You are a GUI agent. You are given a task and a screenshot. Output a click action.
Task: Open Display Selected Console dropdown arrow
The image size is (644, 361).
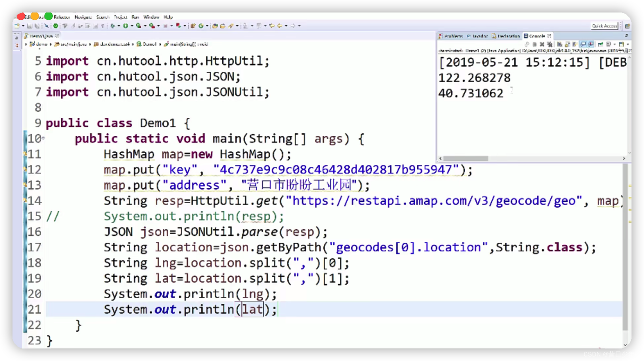(615, 44)
